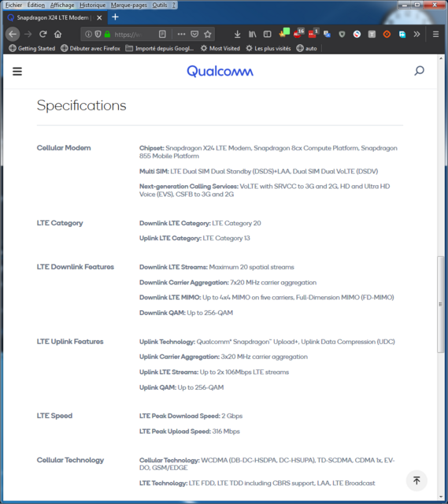Open Débuter avec Firefox bookmark
The height and width of the screenshot is (504, 448).
[x=91, y=48]
